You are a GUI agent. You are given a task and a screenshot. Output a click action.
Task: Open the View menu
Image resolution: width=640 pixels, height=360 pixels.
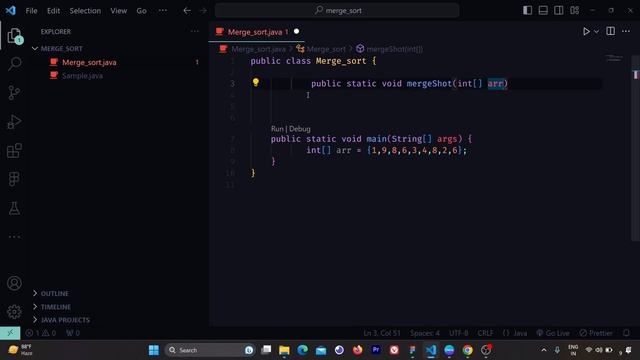coord(118,11)
